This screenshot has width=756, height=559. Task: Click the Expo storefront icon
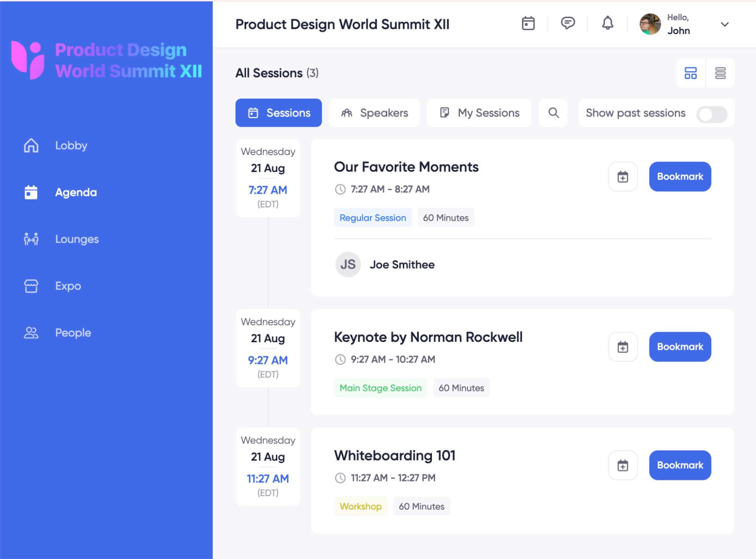coord(31,286)
